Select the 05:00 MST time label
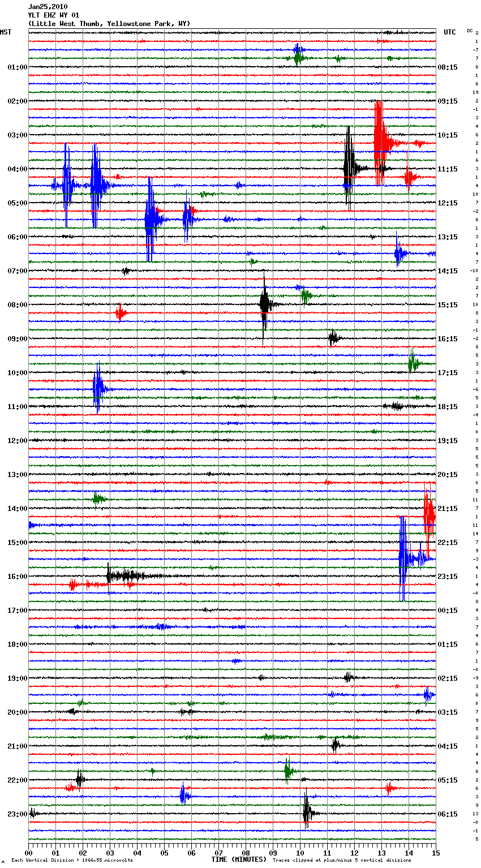 click(x=17, y=203)
